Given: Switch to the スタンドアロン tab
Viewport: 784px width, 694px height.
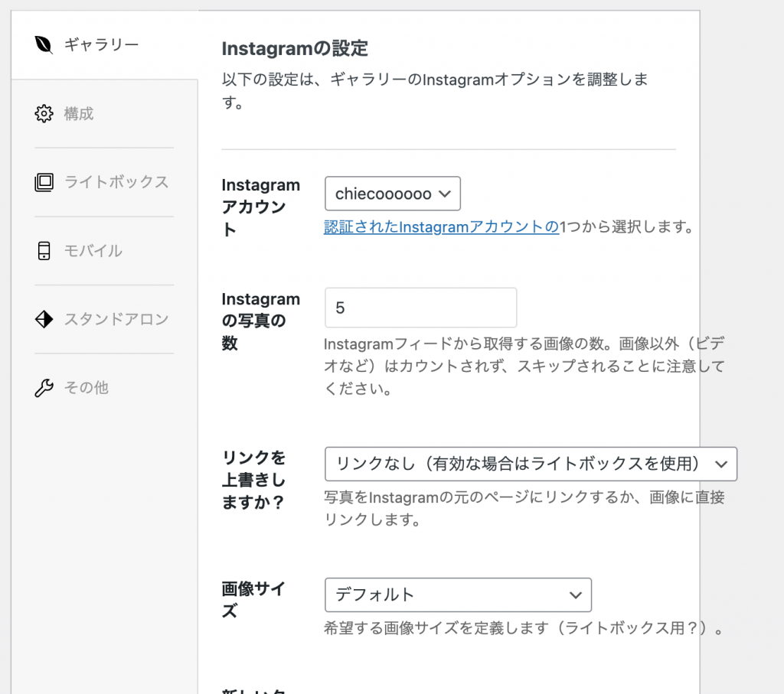Looking at the screenshot, I should coord(104,319).
